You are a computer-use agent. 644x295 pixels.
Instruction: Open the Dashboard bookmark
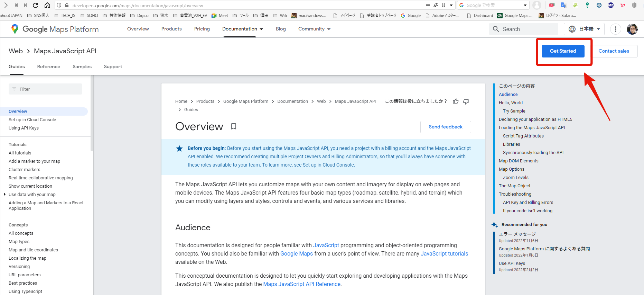pos(480,16)
